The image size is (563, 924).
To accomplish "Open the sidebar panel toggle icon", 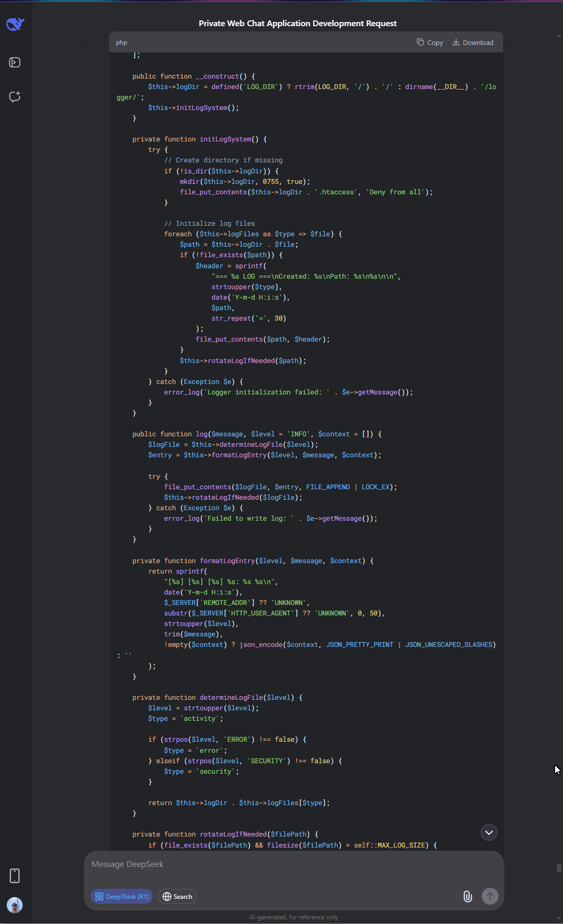I will [15, 62].
